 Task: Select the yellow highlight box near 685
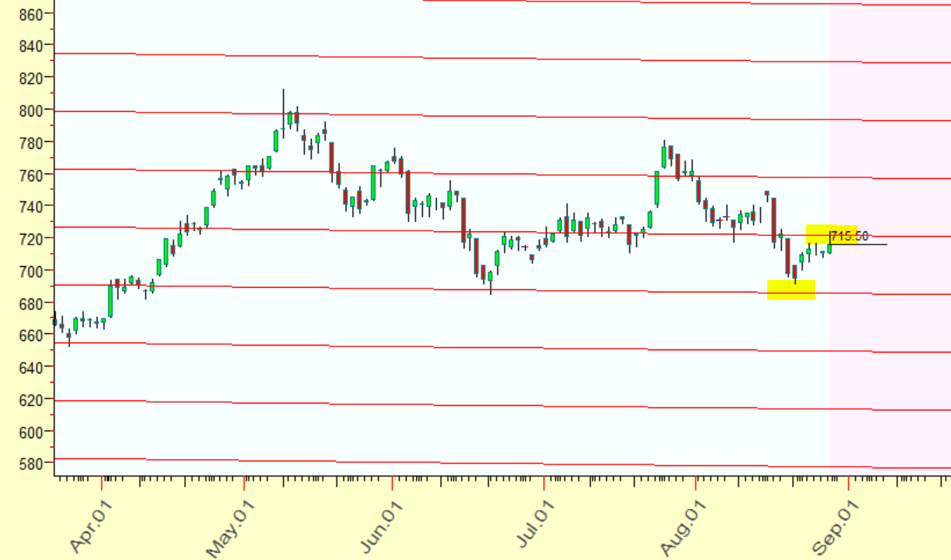790,290
